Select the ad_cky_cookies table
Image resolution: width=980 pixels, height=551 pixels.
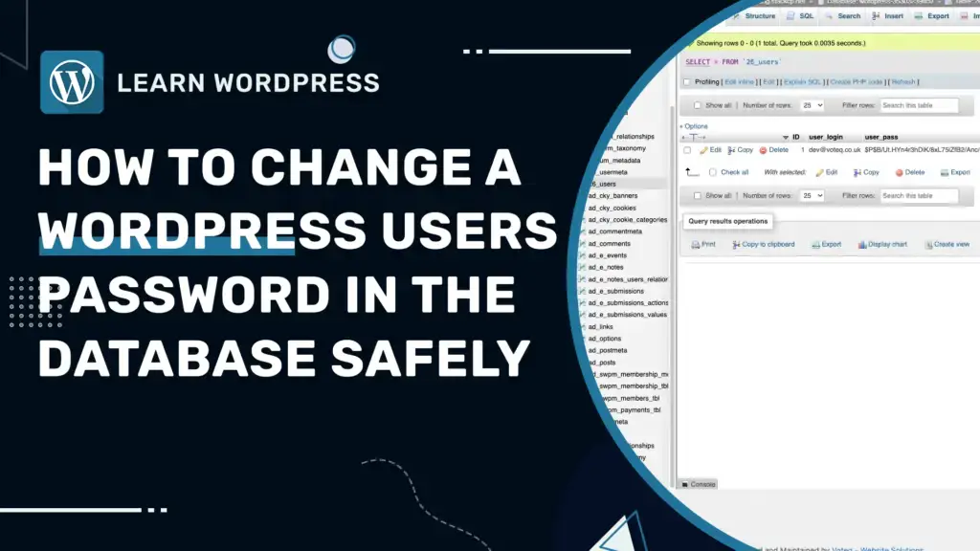click(612, 208)
